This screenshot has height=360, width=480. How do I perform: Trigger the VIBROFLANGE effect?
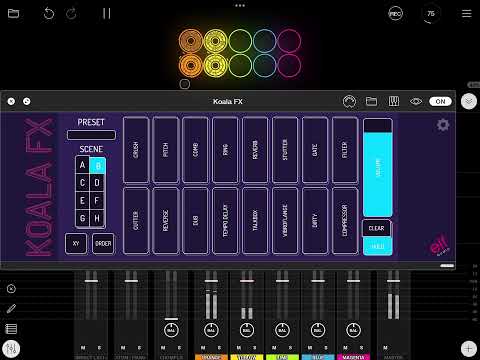(285, 221)
